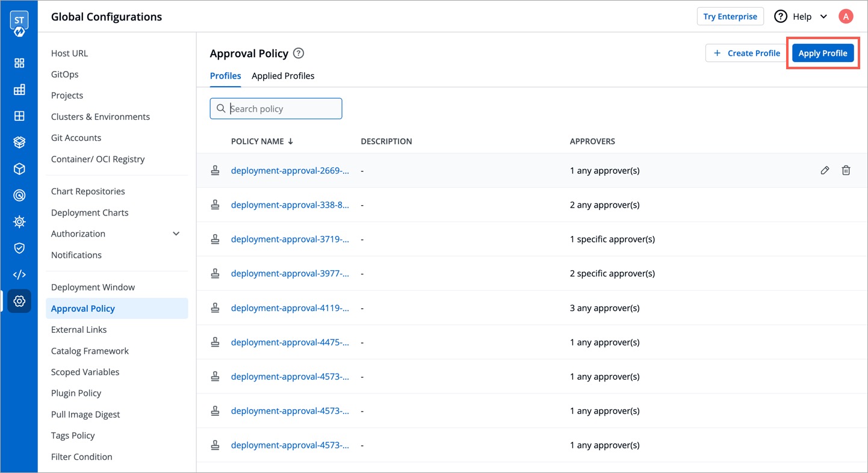
Task: Open the Resource Browser cube icon
Action: 19,168
